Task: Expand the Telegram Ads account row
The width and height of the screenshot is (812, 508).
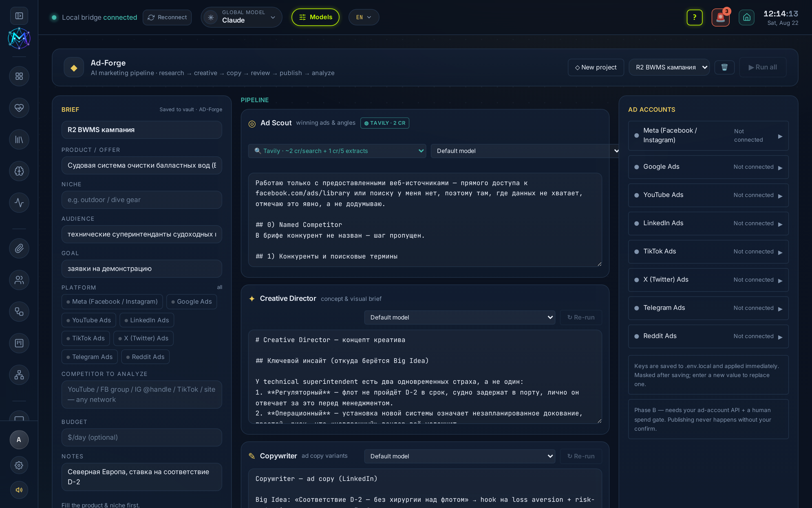Action: [x=708, y=308]
